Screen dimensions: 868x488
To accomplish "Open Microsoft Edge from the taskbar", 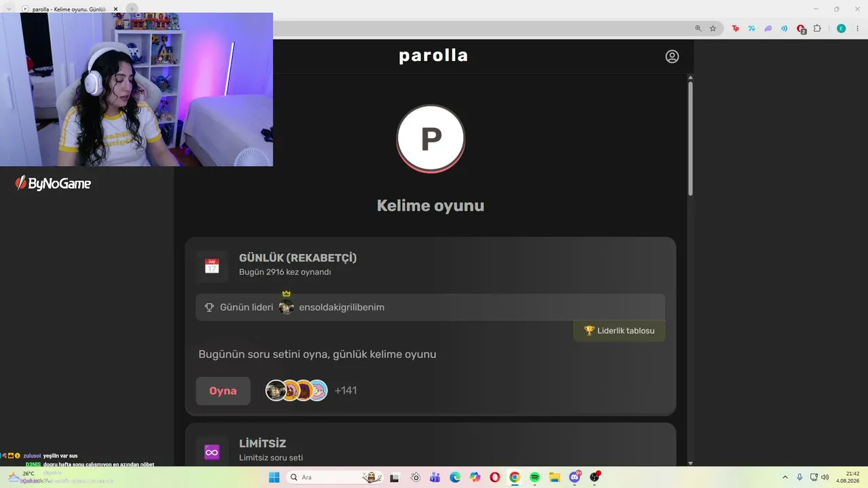I will 455,477.
